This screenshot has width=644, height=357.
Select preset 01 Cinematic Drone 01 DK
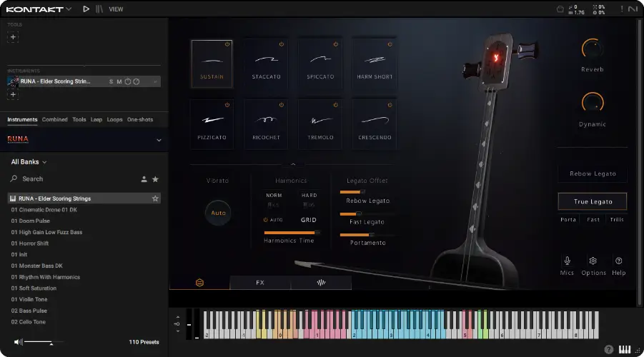(x=44, y=210)
